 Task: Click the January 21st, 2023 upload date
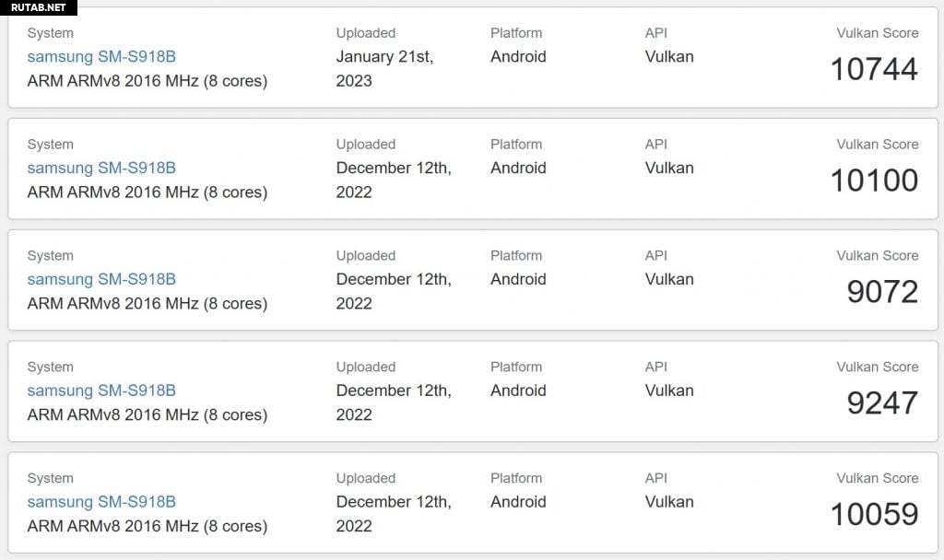pyautogui.click(x=384, y=68)
